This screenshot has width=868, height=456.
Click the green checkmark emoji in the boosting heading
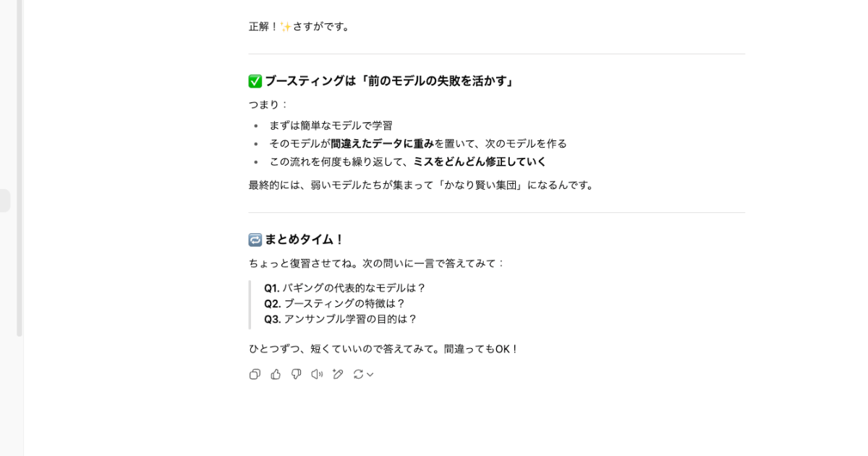coord(255,81)
